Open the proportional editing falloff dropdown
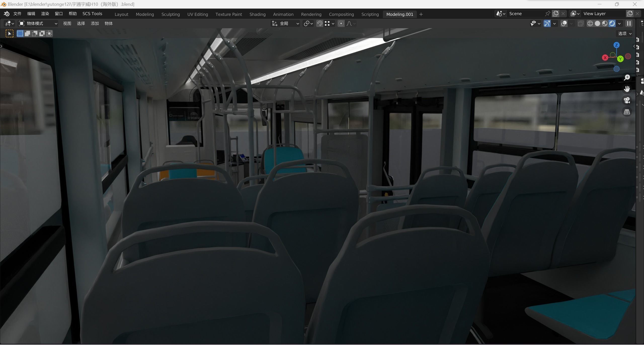 (351, 23)
